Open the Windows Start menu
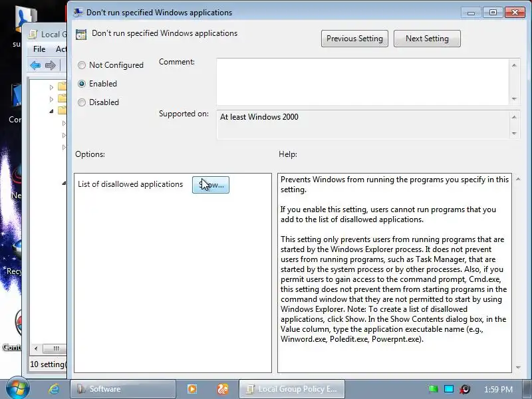 coord(17,388)
